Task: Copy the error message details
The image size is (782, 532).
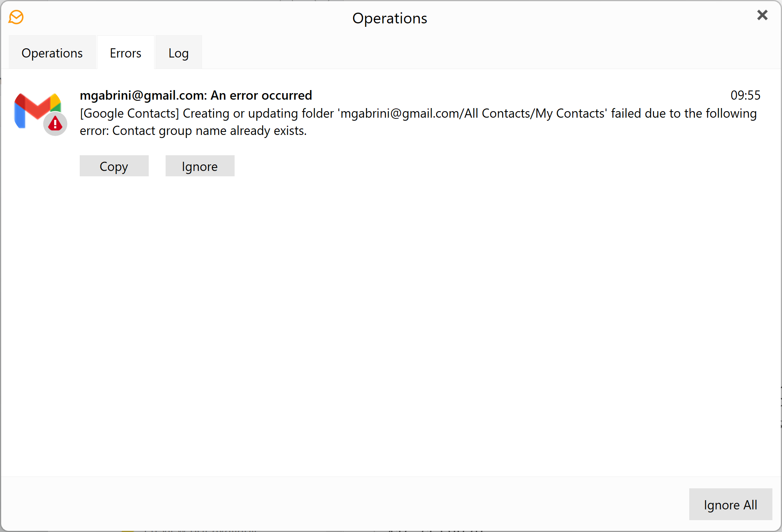Action: tap(114, 166)
